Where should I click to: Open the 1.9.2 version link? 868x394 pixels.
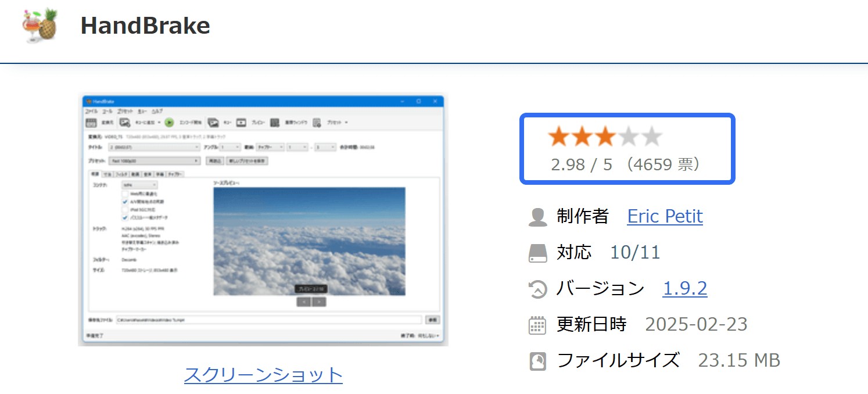click(685, 289)
